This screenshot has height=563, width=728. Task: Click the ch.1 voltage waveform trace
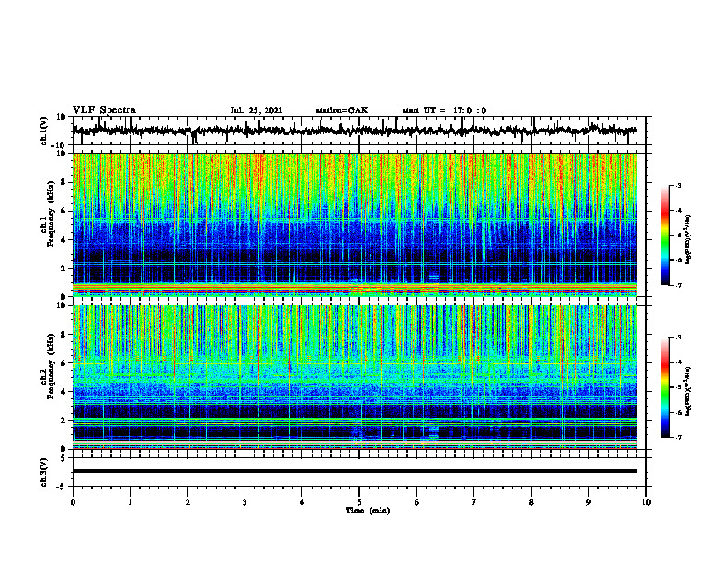pos(355,131)
